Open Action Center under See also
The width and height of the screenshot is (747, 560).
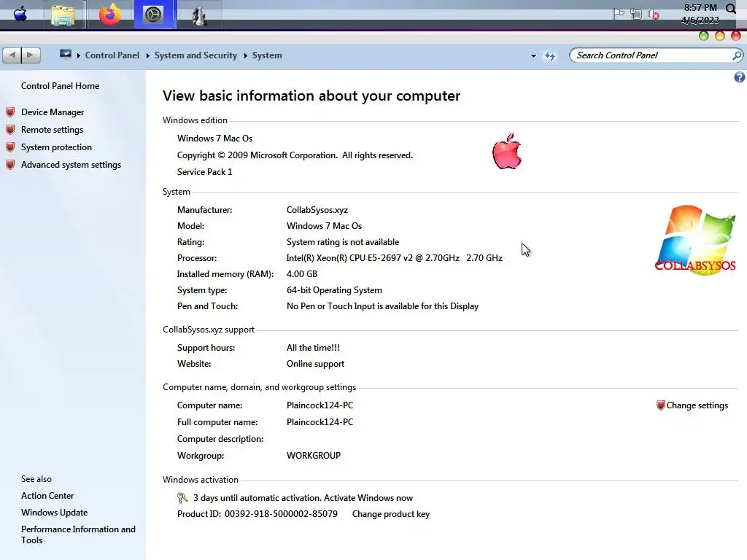[47, 496]
